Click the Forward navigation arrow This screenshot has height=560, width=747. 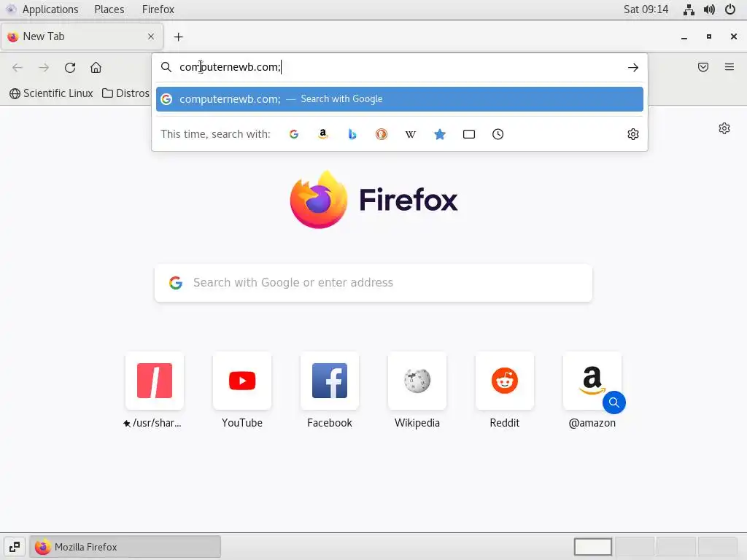[44, 68]
